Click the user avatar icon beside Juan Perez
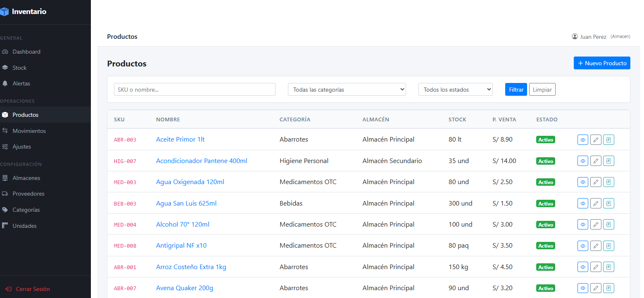The image size is (644, 298). (x=575, y=36)
